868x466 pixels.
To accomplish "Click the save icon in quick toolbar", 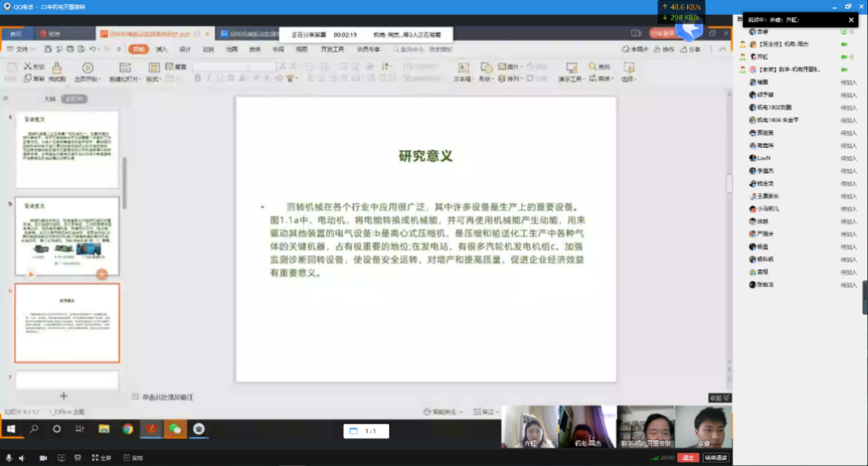I will [x=48, y=50].
